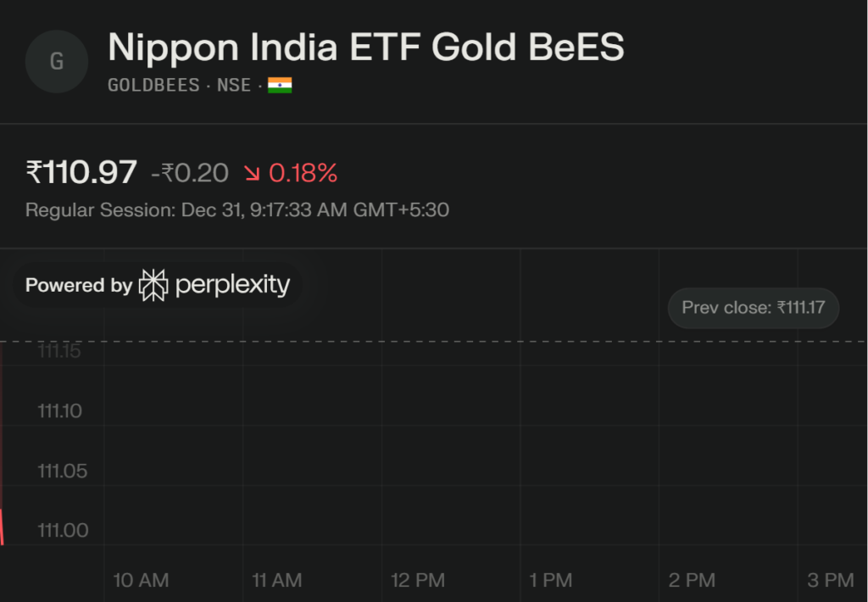Click the 11 AM time axis label
868x602 pixels.
tap(277, 580)
